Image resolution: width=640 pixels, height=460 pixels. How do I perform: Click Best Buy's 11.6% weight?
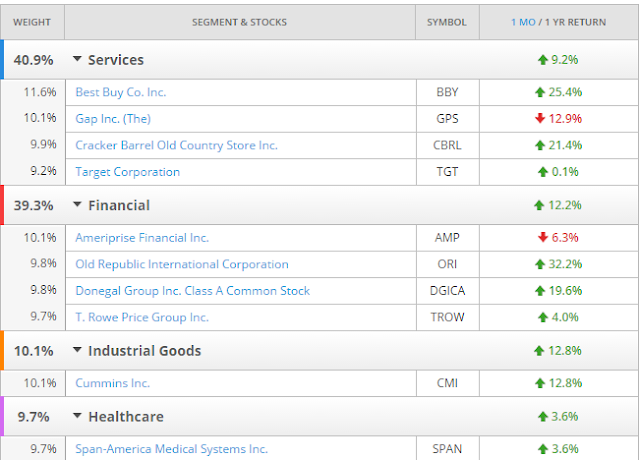coord(40,92)
